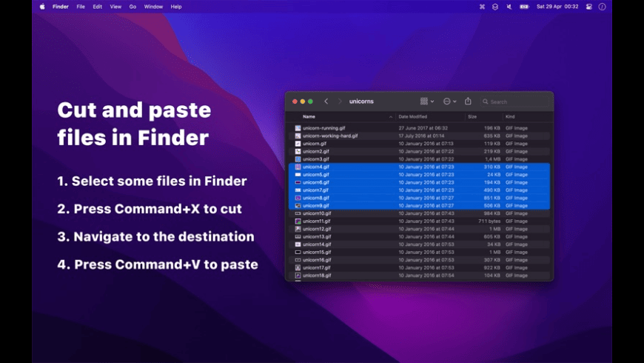Screen dimensions: 644x363
Task: Open the Apple menu
Action: point(42,7)
